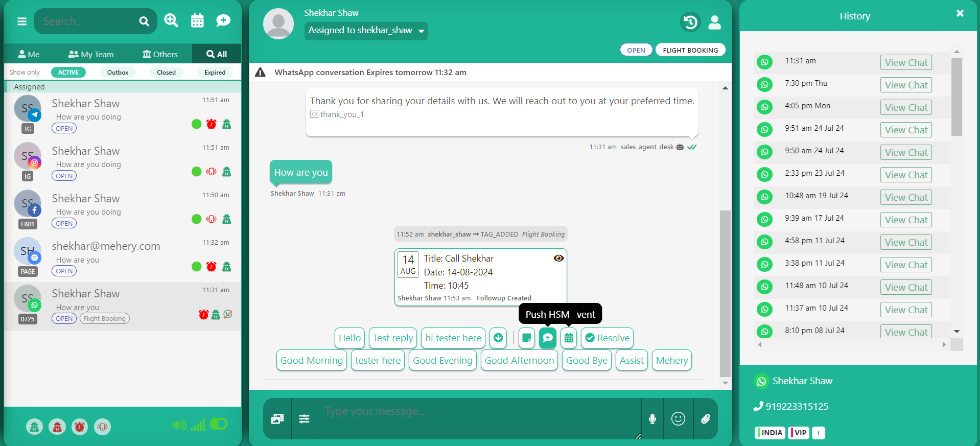Attach a file with paperclip icon
Screen dimensions: 980x446
706,419
